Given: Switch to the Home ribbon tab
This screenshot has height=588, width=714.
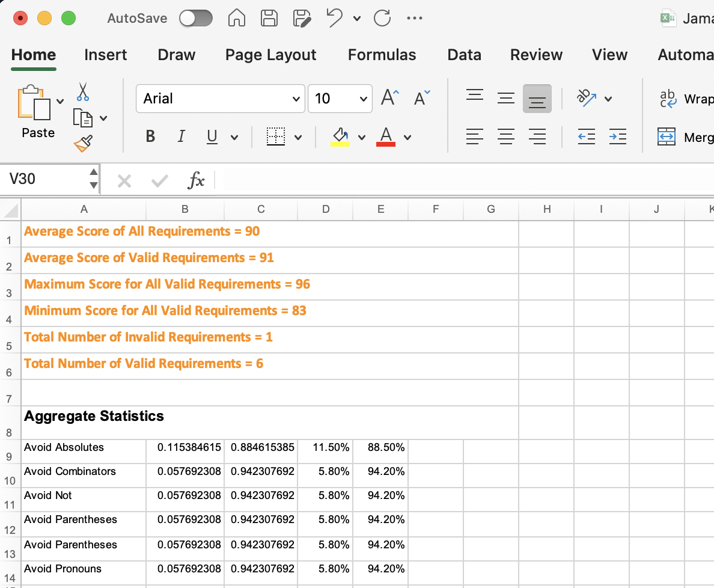Looking at the screenshot, I should point(34,55).
